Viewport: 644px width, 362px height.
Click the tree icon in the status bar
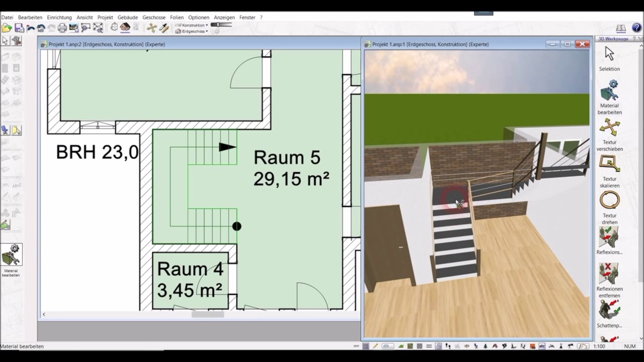click(486, 346)
